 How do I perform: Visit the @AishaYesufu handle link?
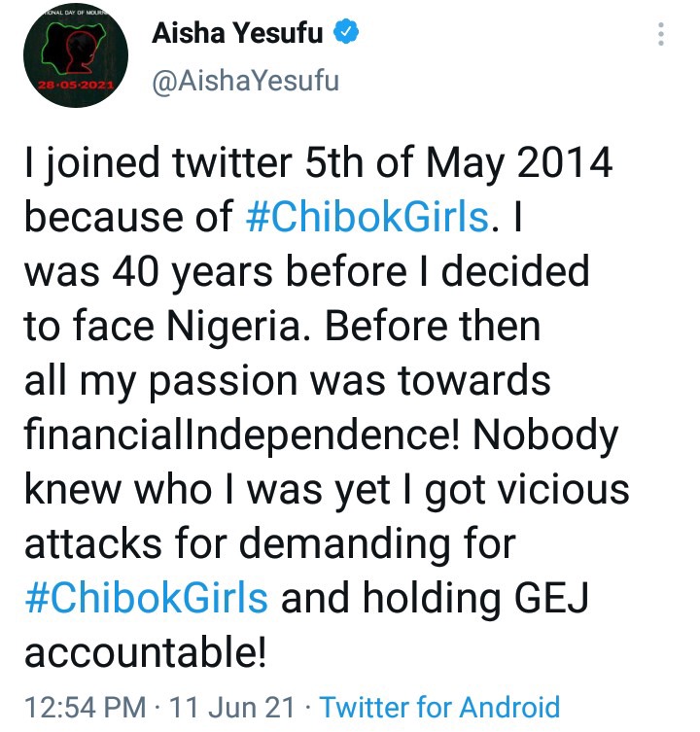pyautogui.click(x=245, y=82)
